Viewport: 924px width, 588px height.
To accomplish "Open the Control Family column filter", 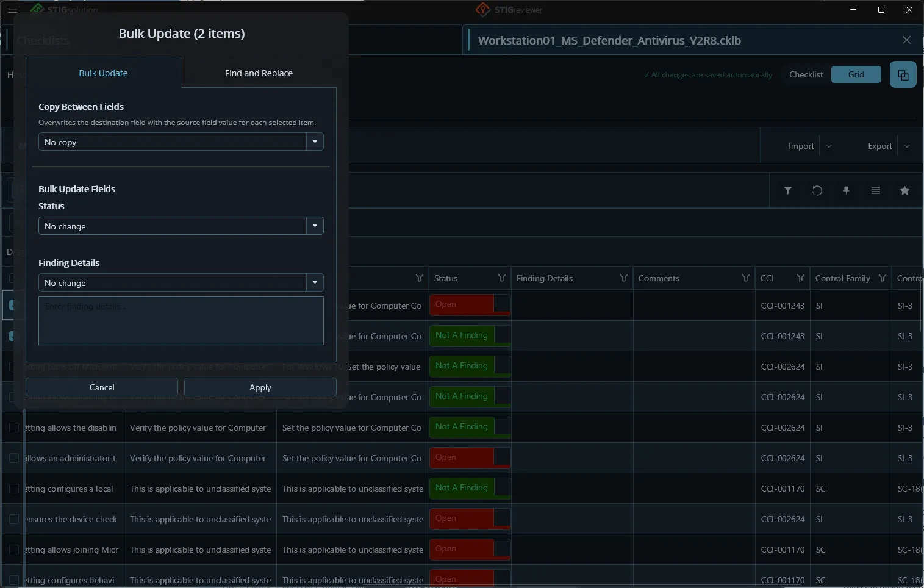I will pos(883,278).
